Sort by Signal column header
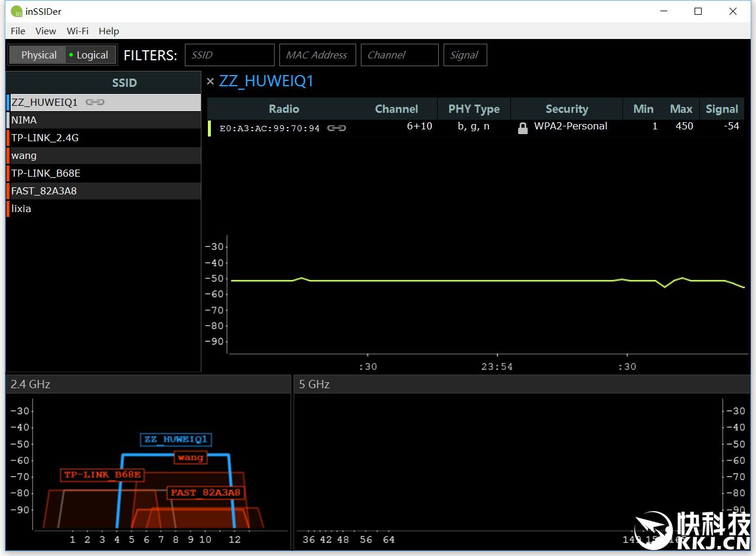The width and height of the screenshot is (756, 556). coord(722,109)
